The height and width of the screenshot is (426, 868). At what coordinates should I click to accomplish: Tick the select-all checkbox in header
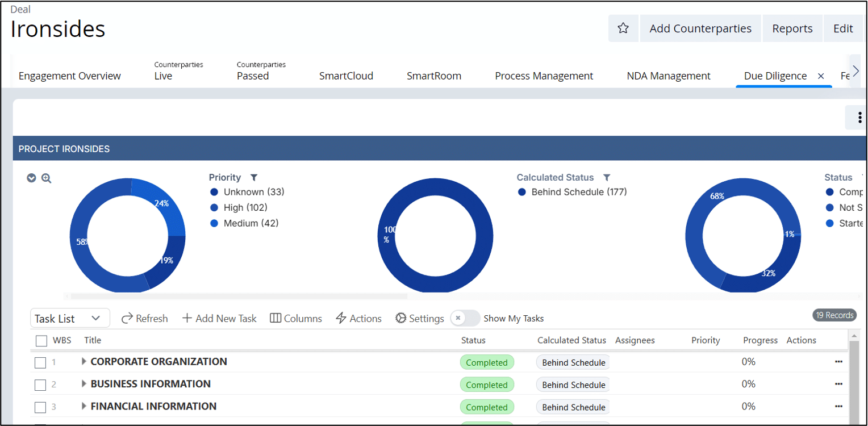pyautogui.click(x=41, y=341)
